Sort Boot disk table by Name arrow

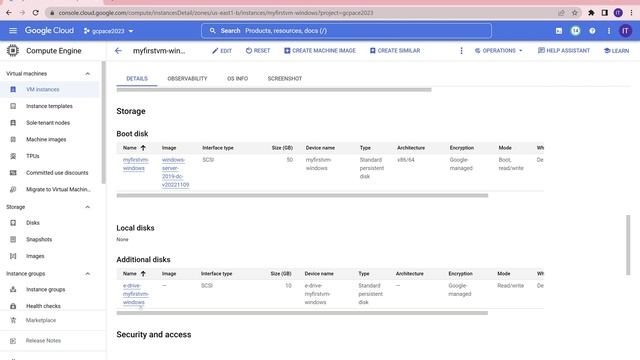coord(143,148)
